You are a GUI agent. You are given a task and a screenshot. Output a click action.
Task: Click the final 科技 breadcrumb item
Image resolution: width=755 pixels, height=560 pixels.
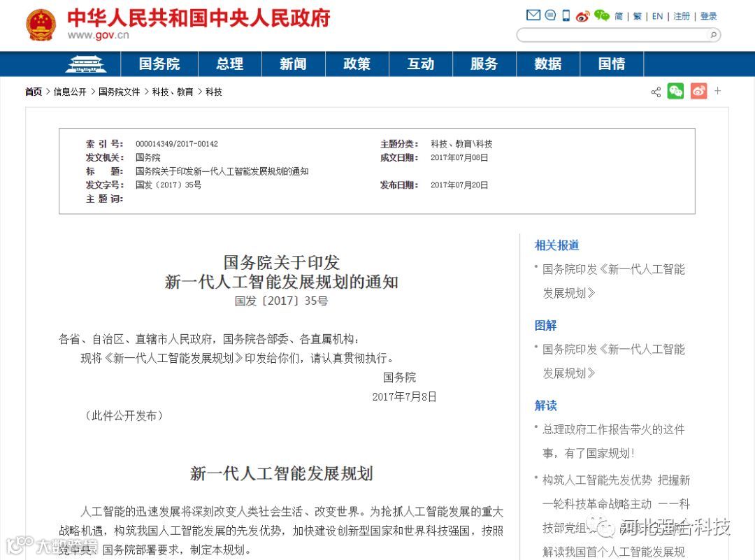(214, 92)
